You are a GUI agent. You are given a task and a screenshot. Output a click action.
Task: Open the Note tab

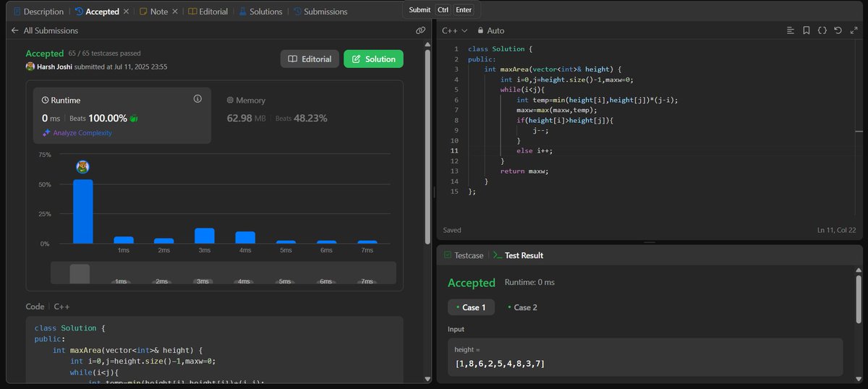(x=153, y=12)
